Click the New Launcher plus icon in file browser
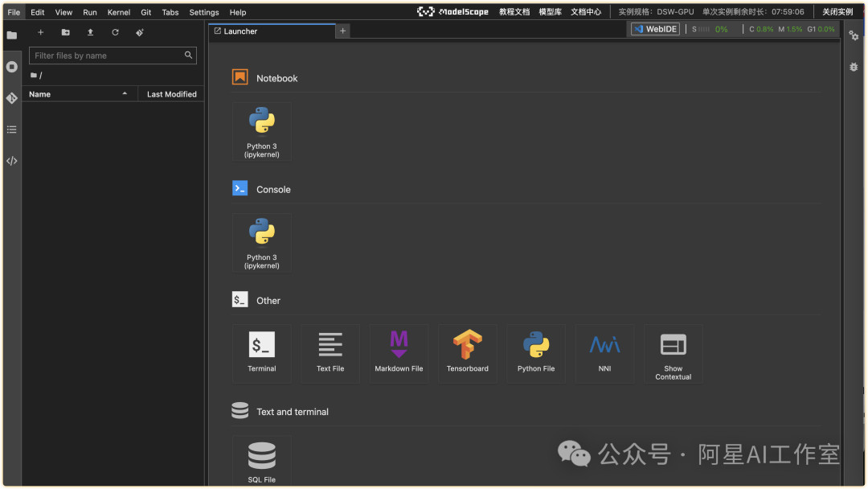The height and width of the screenshot is (489, 868). 40,32
